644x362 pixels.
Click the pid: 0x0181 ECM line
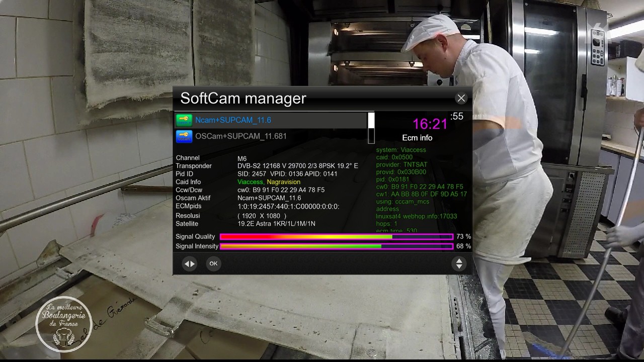point(392,179)
